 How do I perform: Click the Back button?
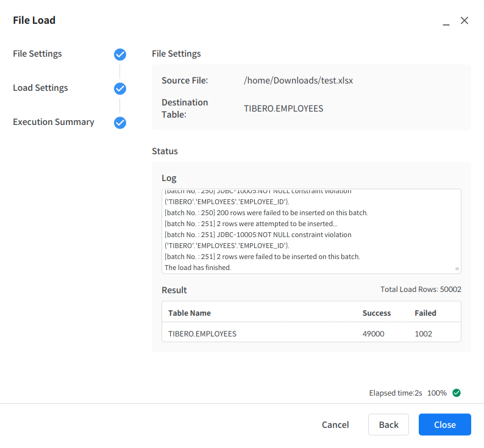click(388, 425)
